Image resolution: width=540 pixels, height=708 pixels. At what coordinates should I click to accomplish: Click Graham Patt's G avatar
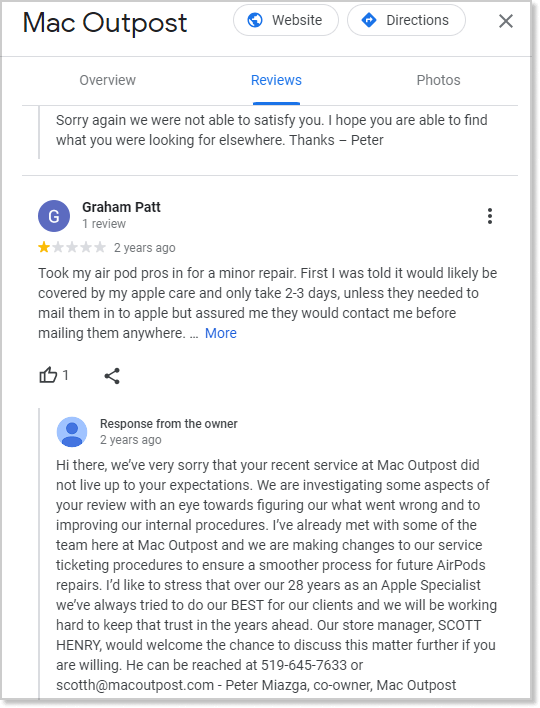(54, 216)
